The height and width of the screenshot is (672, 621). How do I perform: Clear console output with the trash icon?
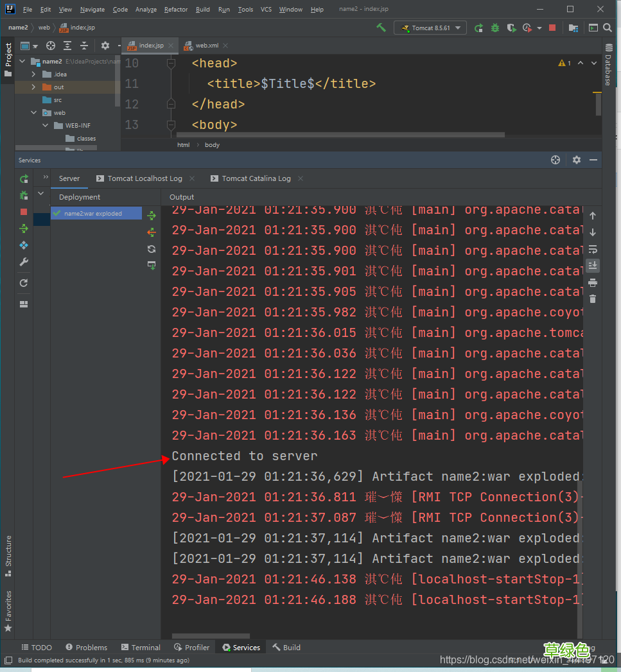[593, 298]
